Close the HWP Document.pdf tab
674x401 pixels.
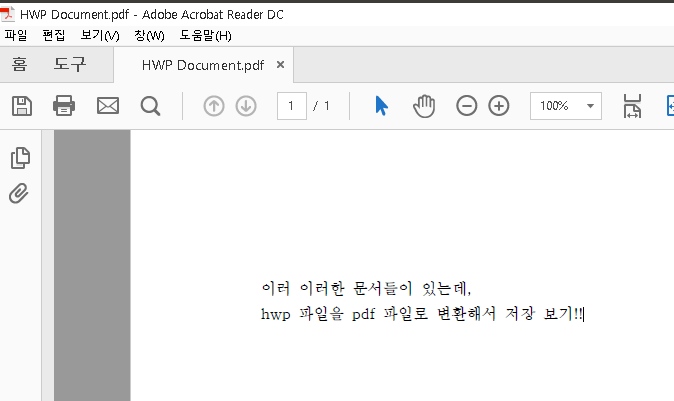pos(280,64)
